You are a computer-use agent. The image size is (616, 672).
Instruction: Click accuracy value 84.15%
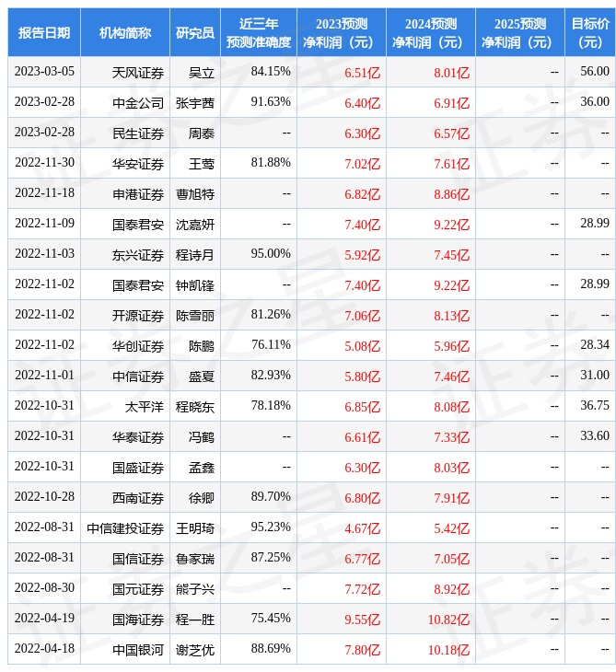(x=271, y=72)
